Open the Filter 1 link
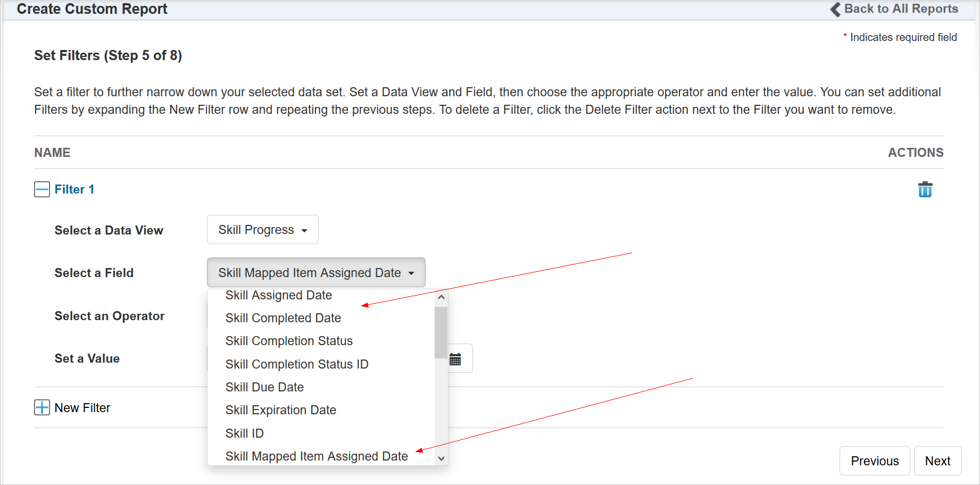This screenshot has height=485, width=980. point(74,189)
